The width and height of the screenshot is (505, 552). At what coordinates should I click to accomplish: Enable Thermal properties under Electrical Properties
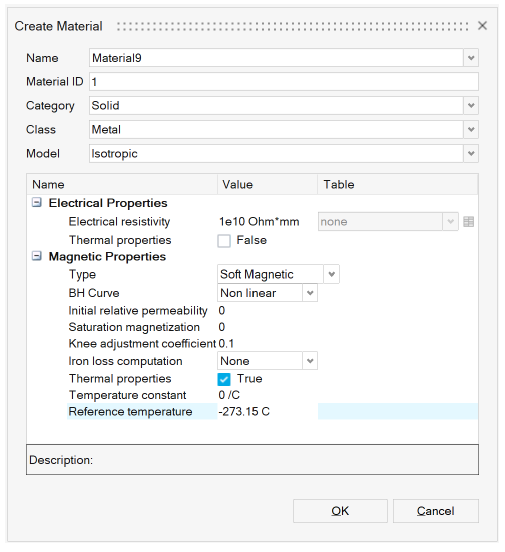click(x=224, y=241)
